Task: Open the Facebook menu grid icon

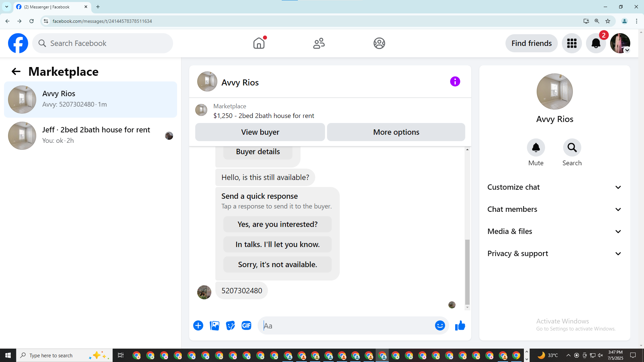Action: click(572, 43)
